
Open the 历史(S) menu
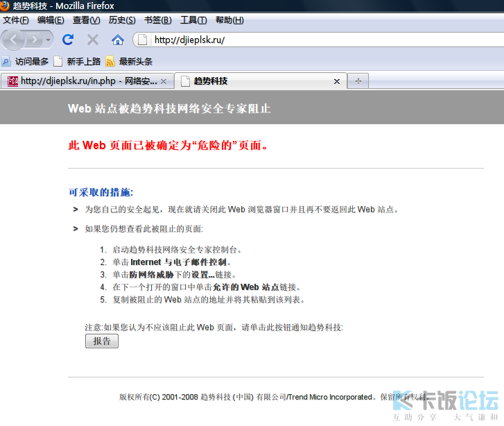(x=122, y=20)
